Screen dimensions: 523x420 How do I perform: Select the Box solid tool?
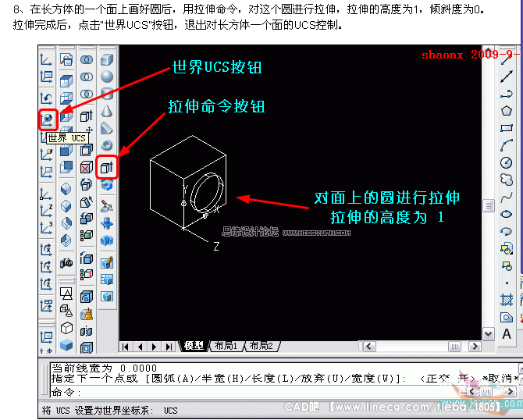coord(107,59)
